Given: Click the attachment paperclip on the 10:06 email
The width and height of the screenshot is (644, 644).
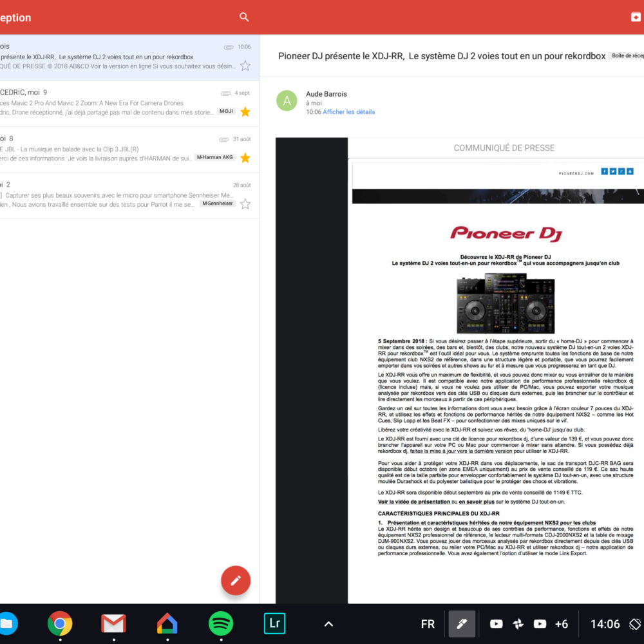Looking at the screenshot, I should coord(229,47).
